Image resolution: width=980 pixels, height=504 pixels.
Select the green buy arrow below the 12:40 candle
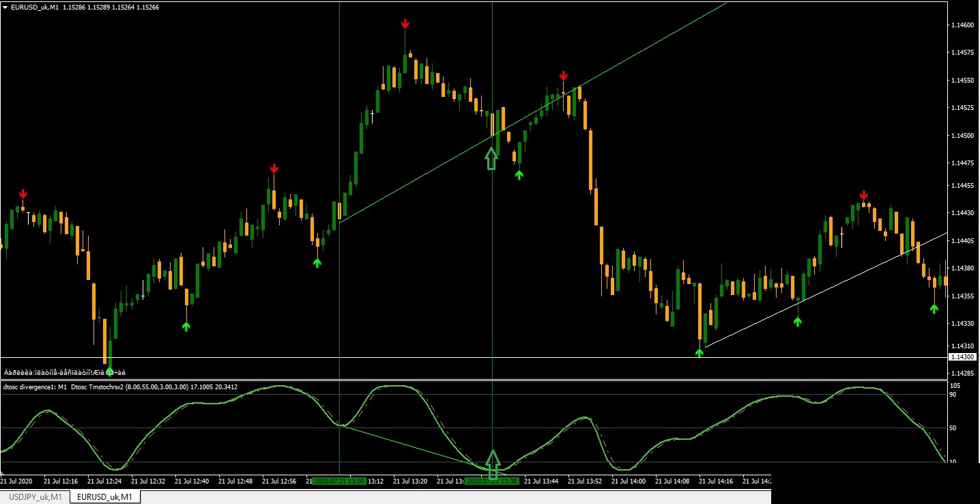[x=186, y=326]
